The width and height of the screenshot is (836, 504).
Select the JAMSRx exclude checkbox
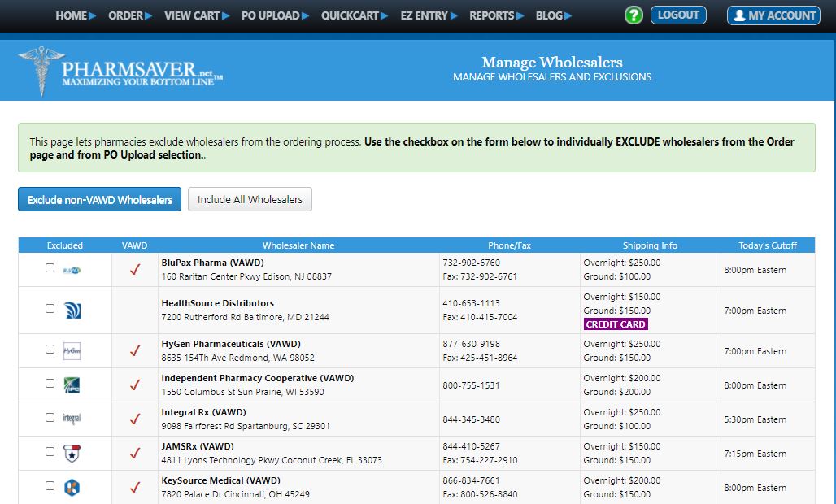coord(50,451)
